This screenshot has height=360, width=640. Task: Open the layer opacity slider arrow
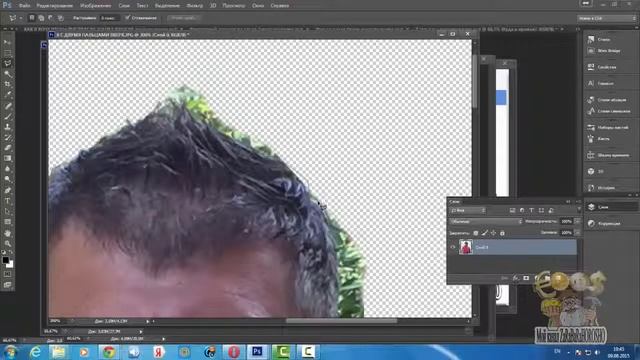click(577, 221)
